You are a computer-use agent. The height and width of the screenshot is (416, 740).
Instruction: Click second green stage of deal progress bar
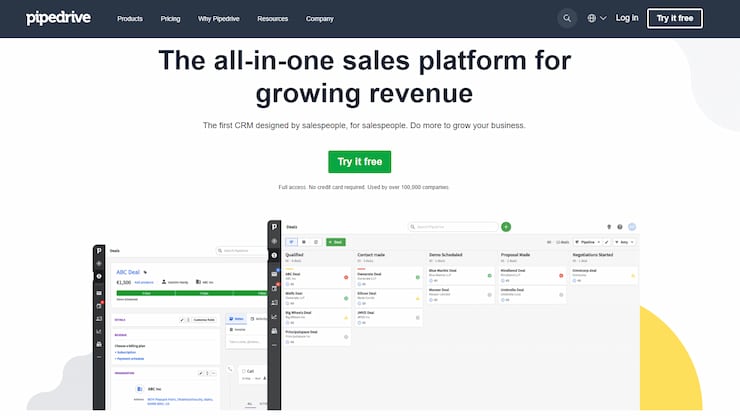(x=204, y=293)
